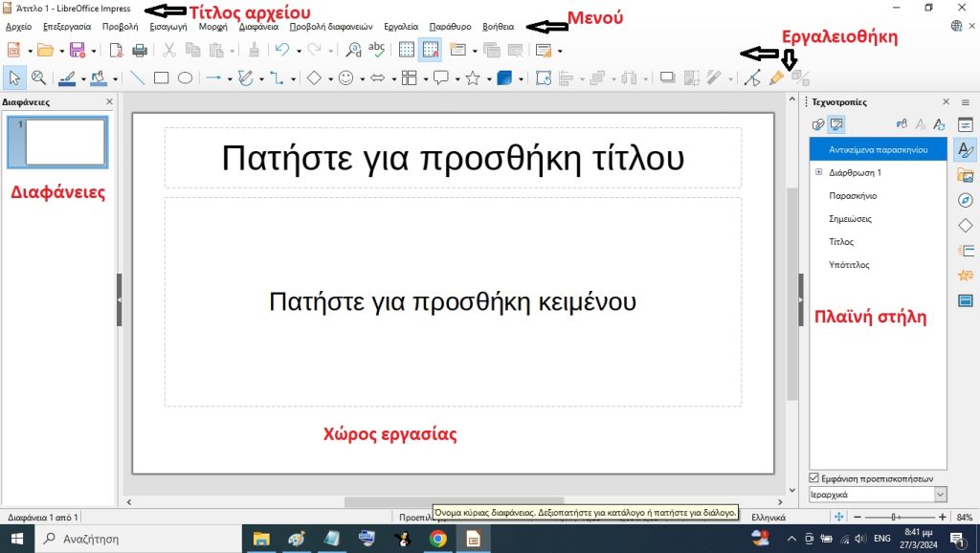This screenshot has height=553, width=980.
Task: Open dropdown next to Open folder icon
Action: pyautogui.click(x=61, y=51)
